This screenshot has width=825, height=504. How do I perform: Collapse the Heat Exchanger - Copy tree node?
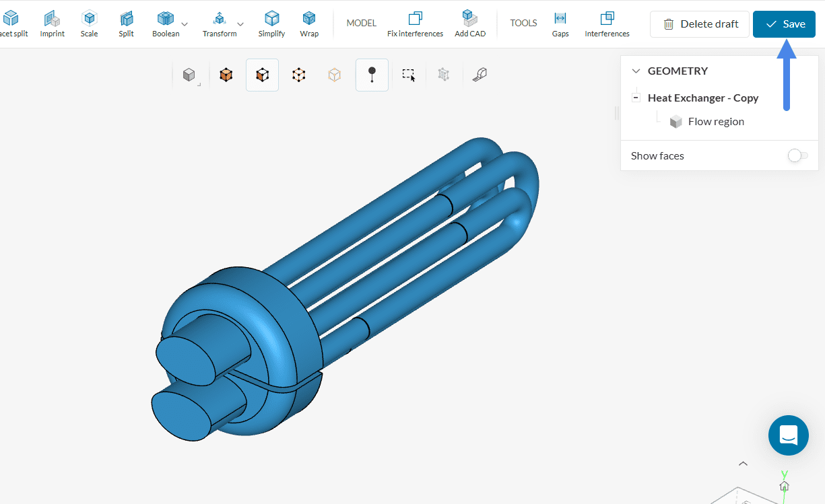(635, 98)
